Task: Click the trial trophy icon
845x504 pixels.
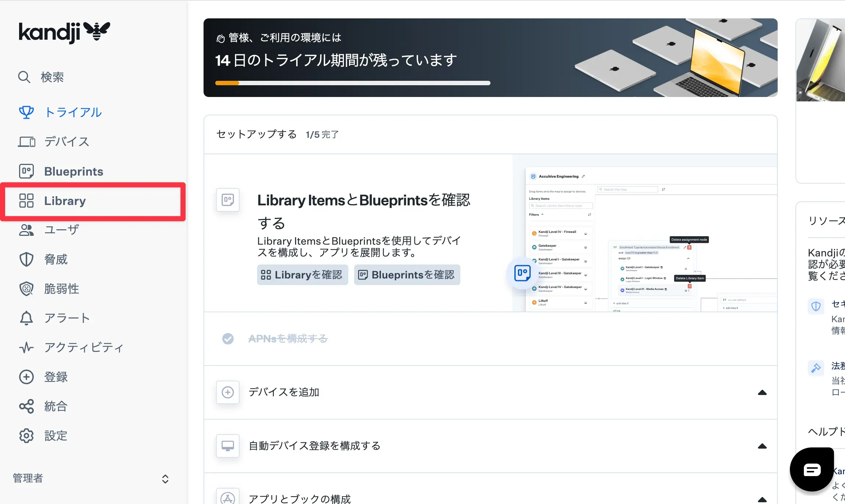Action: coord(26,112)
